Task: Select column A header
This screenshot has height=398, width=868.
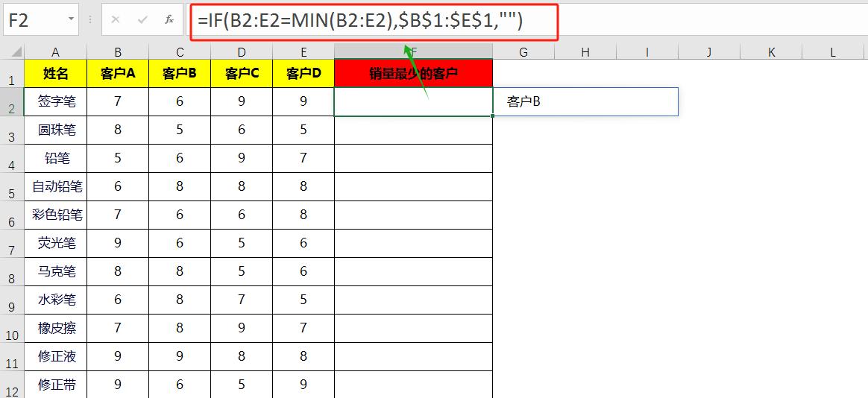Action: point(55,52)
